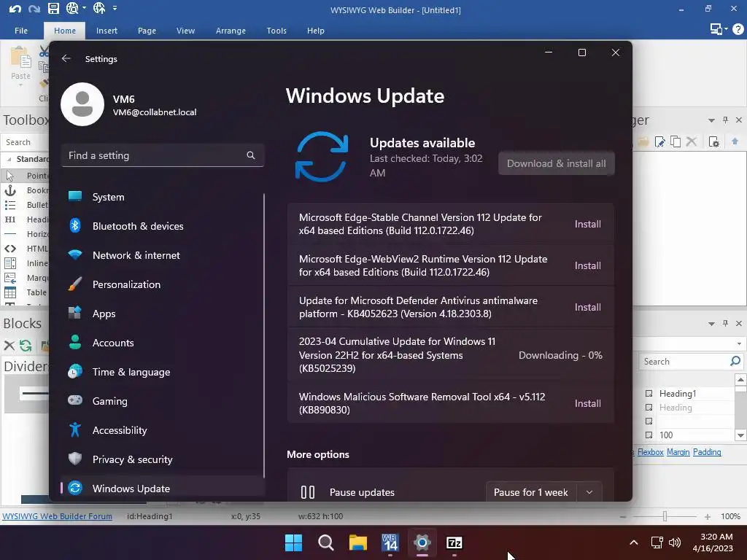The image size is (747, 560).
Task: Save the Web Builder project
Action: click(53, 8)
